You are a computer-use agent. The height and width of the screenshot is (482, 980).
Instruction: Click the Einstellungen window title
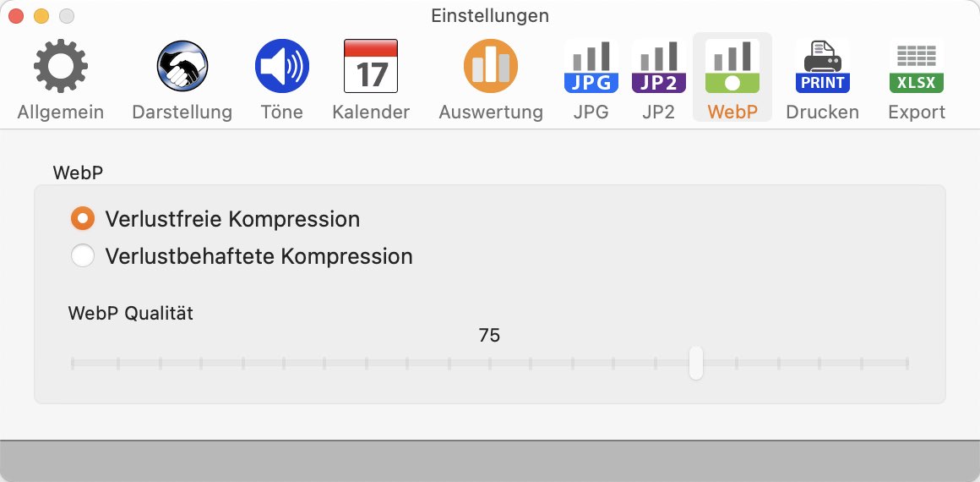pos(490,16)
